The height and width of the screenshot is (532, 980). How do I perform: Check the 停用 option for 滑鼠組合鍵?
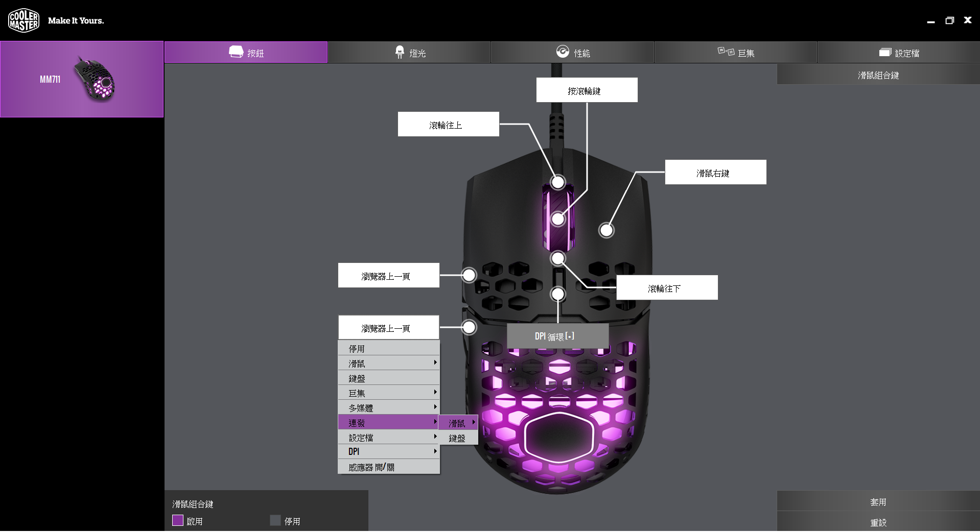(275, 520)
